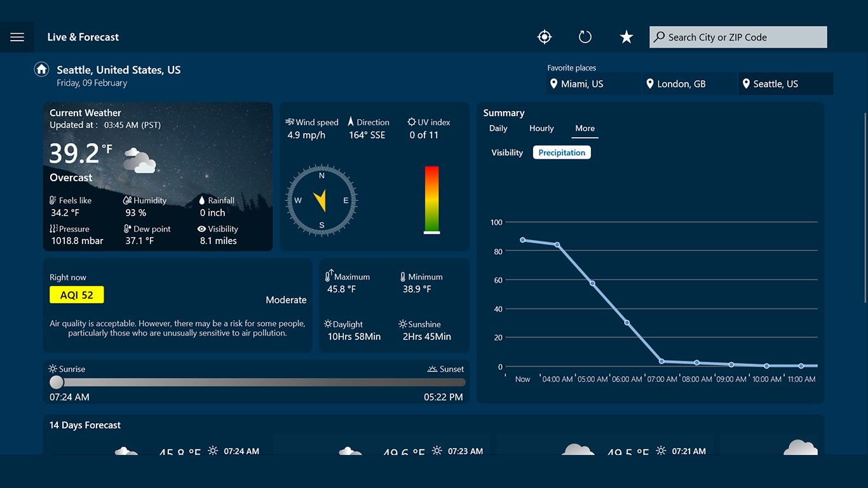
Task: Expand the More summary options
Action: [x=585, y=128]
